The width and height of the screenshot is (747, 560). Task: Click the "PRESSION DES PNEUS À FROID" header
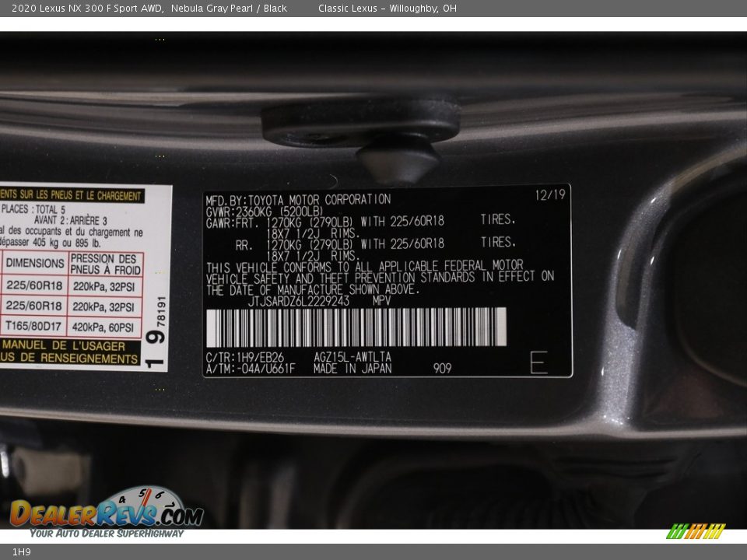pyautogui.click(x=105, y=264)
